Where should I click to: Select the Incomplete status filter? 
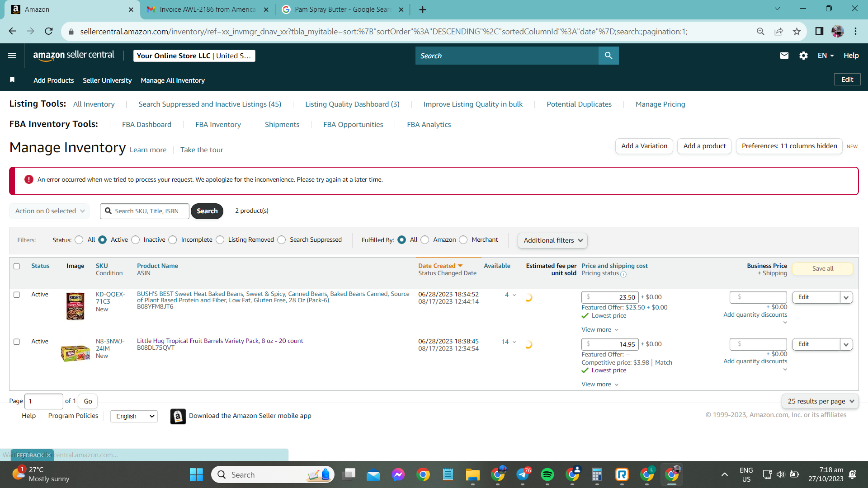point(173,240)
